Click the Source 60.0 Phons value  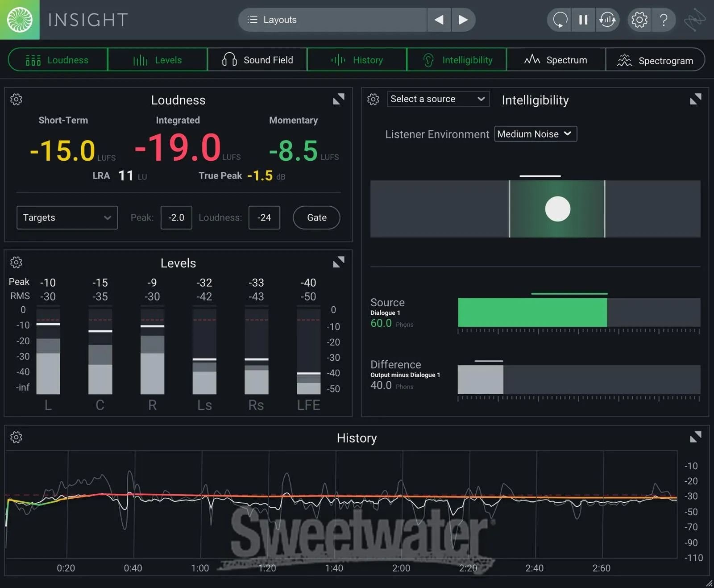point(381,323)
